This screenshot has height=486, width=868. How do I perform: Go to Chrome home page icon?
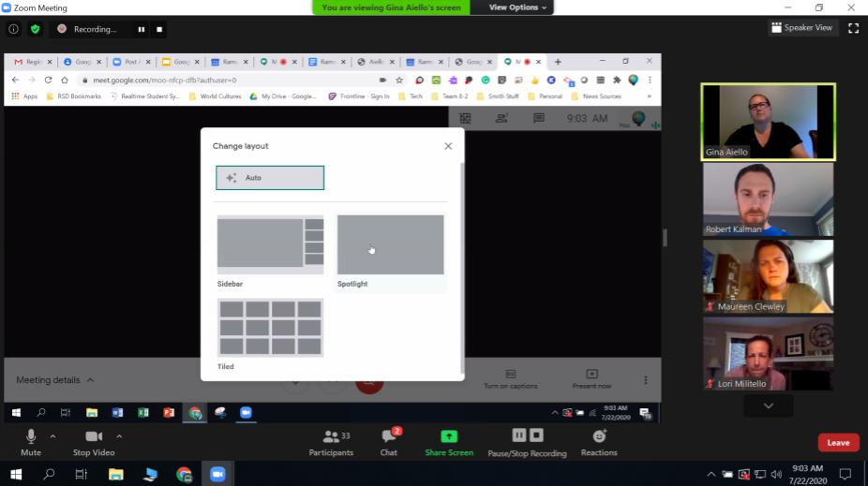(65, 81)
